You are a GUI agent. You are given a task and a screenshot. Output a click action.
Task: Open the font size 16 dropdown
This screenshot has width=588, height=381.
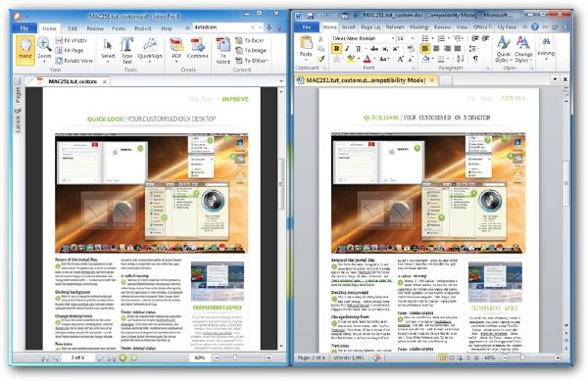pos(413,38)
